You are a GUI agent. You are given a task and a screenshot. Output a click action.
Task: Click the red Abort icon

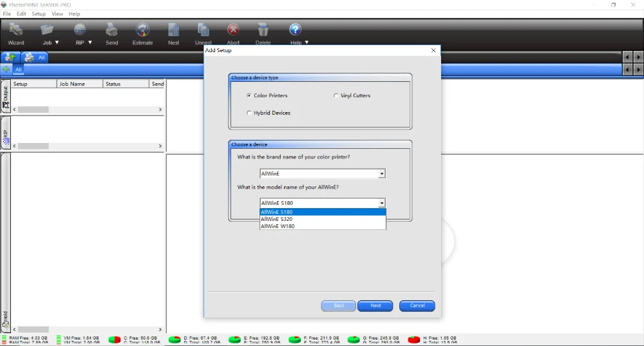pyautogui.click(x=233, y=30)
